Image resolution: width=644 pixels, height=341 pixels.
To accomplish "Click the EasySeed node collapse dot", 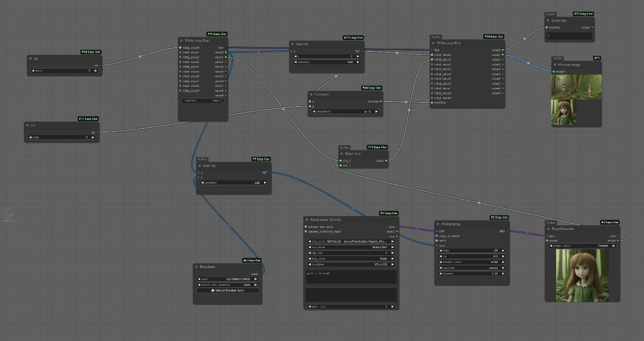I will coord(197,267).
